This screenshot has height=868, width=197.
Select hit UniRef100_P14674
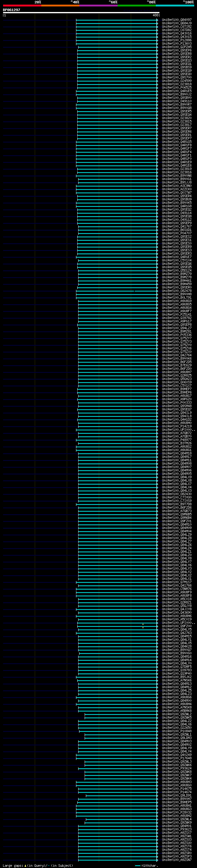point(177,792)
